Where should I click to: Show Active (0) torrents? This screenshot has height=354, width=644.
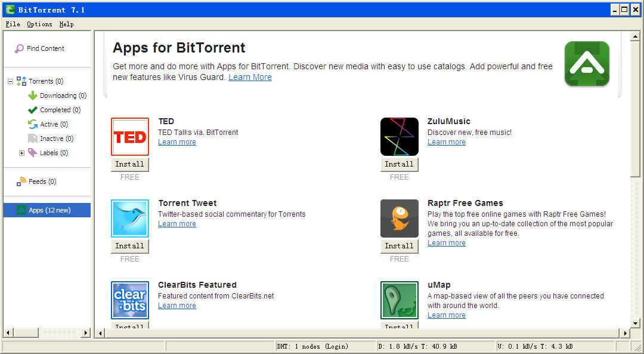(54, 124)
